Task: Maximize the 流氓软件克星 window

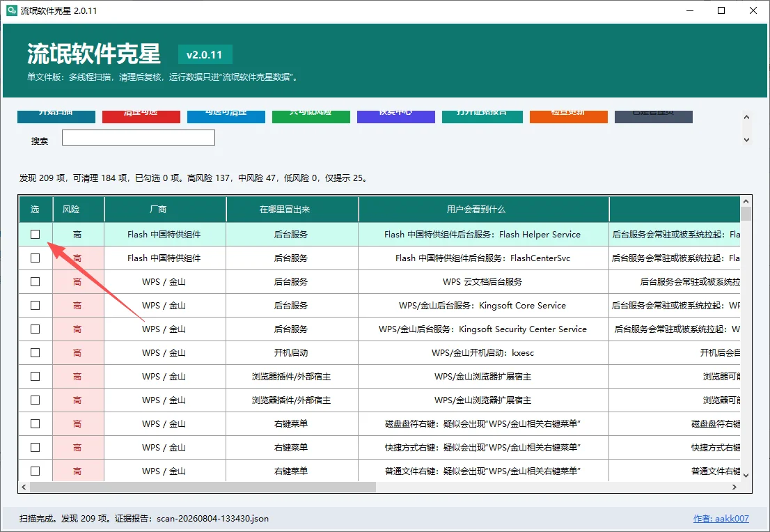Action: pyautogui.click(x=721, y=10)
